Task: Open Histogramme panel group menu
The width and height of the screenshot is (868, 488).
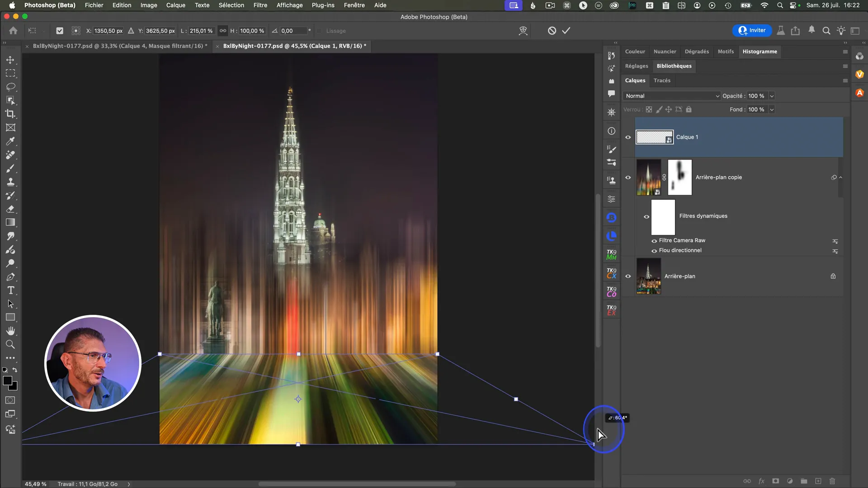Action: [x=845, y=52]
